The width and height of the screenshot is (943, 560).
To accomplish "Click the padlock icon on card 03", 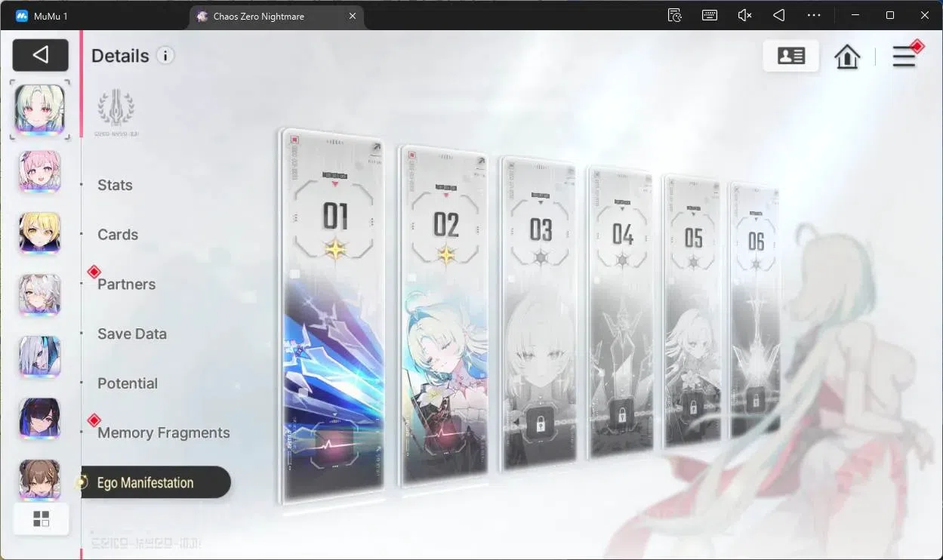I will [541, 424].
